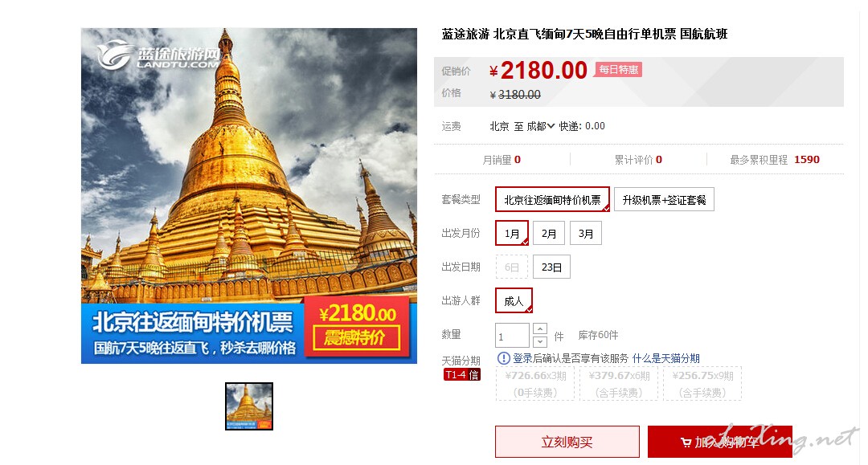This screenshot has width=868, height=465.
Task: Click the 立刻购买 buy now button
Action: [567, 442]
